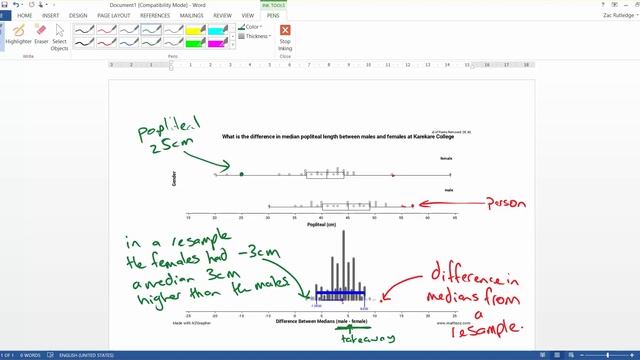Open the REFERENCES tab
This screenshot has width=640, height=360.
[x=155, y=16]
